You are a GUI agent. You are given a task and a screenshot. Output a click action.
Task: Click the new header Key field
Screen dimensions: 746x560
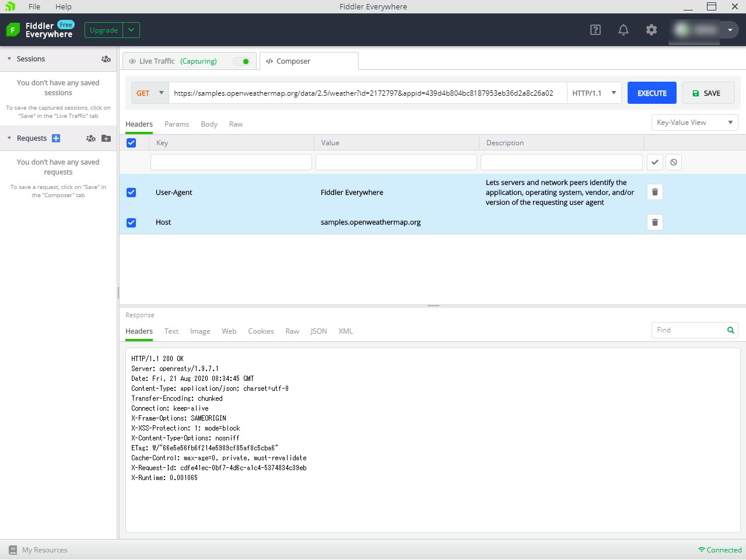231,162
